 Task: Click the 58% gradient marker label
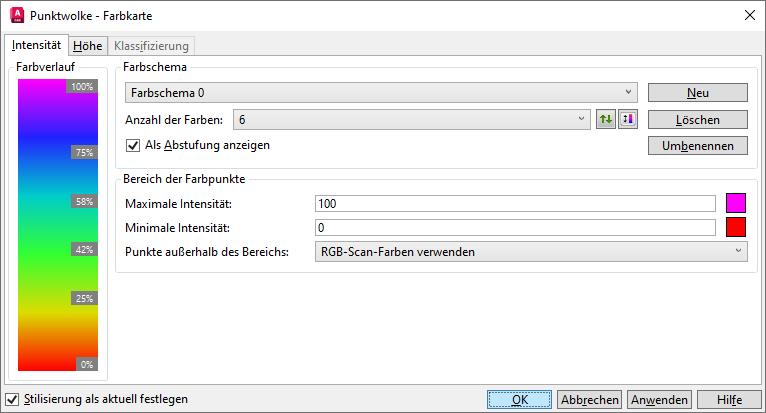84,201
